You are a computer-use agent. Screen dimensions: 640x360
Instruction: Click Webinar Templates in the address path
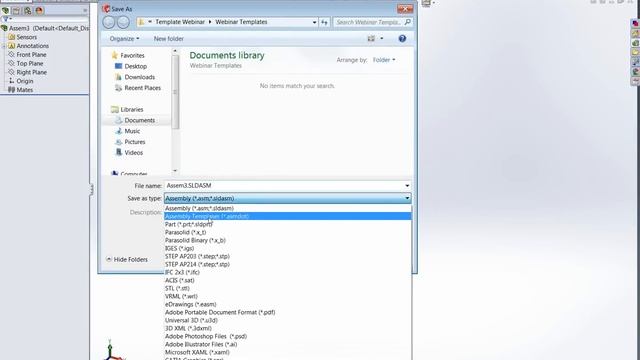point(241,22)
